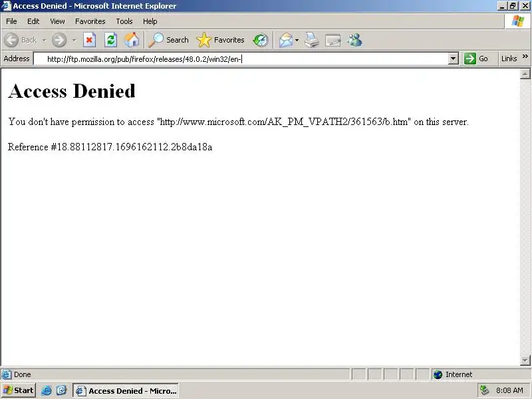The height and width of the screenshot is (399, 532).
Task: Expand the Mail dropdown arrow
Action: tap(297, 40)
